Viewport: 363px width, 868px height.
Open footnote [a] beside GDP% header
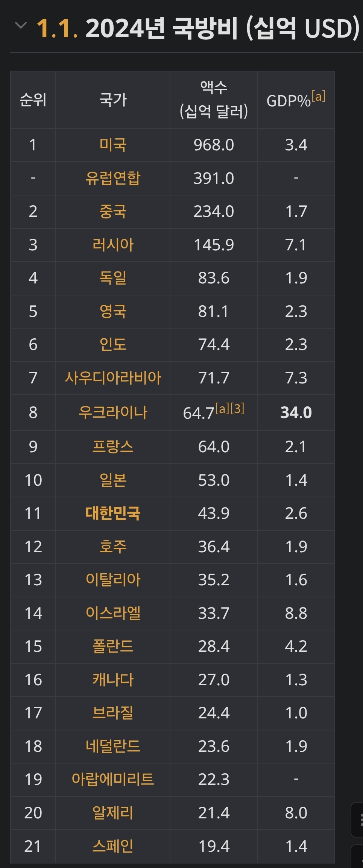318,97
